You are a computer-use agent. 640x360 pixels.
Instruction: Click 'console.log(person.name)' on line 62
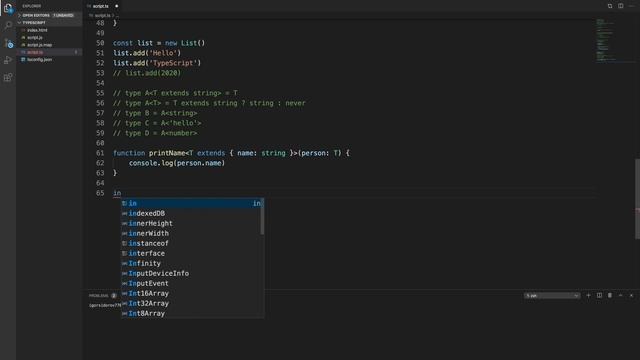tap(177, 163)
